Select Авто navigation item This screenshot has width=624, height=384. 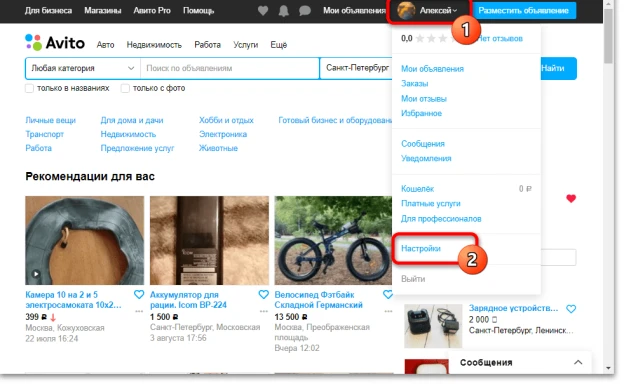click(x=105, y=45)
